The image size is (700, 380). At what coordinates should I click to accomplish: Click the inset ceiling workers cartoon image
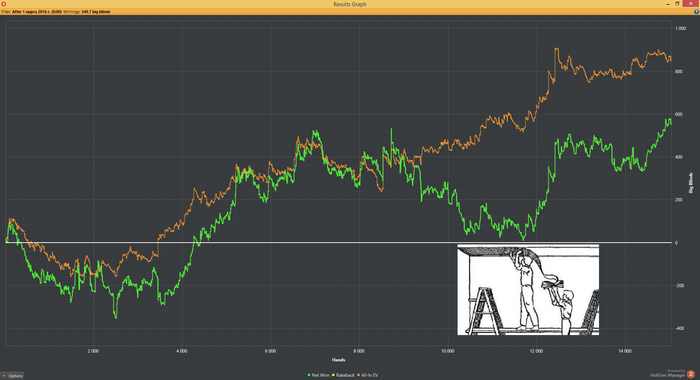[528, 289]
